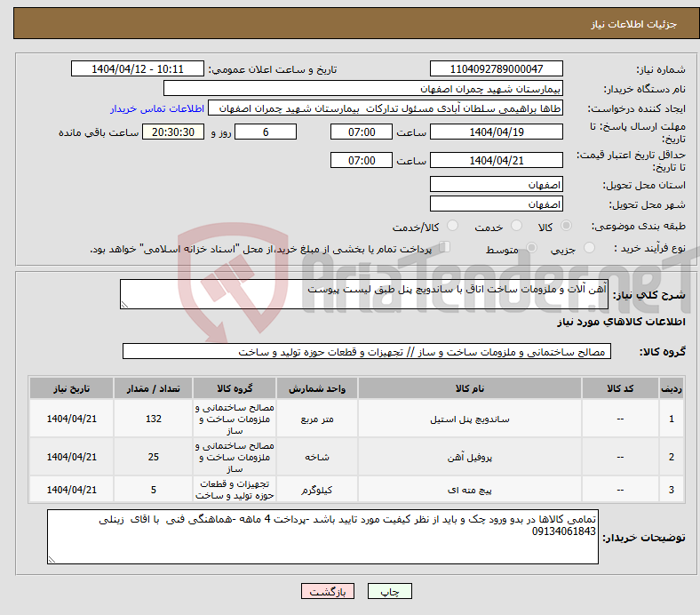The width and height of the screenshot is (700, 615).
Task: Click the تعداد / مقدار column header
Action: pyautogui.click(x=153, y=388)
